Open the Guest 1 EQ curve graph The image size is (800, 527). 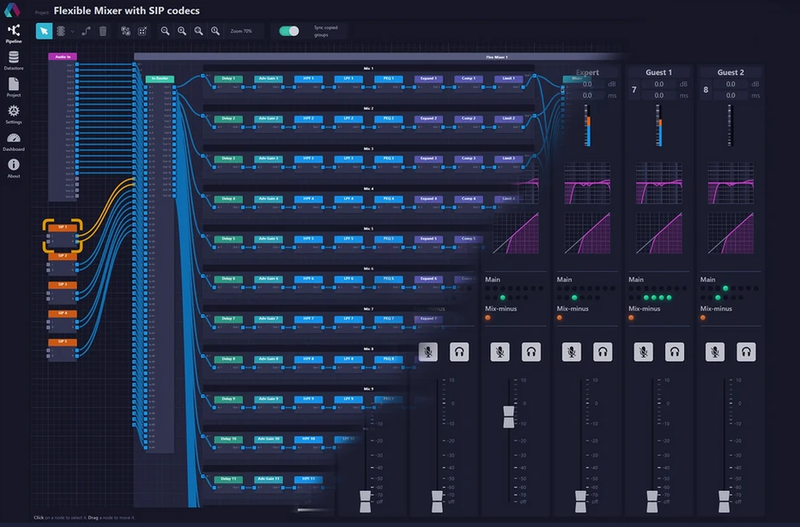click(x=658, y=186)
